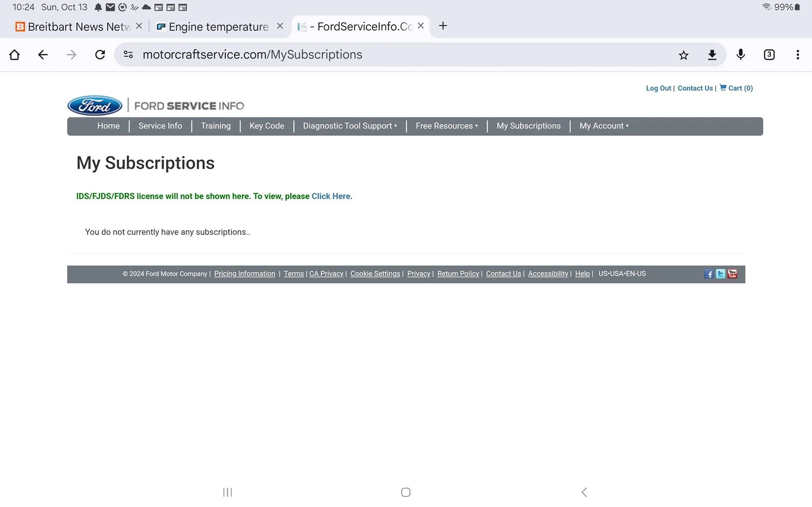Close the FordServiceInfo tab
This screenshot has height=507, width=812.
(x=421, y=26)
